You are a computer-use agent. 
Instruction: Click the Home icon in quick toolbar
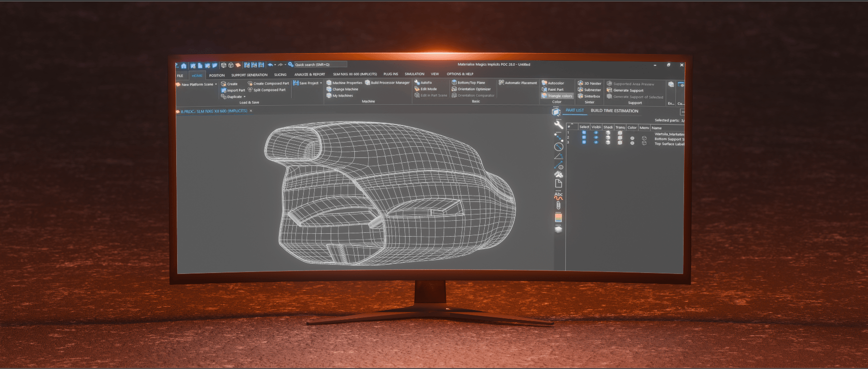coord(184,65)
